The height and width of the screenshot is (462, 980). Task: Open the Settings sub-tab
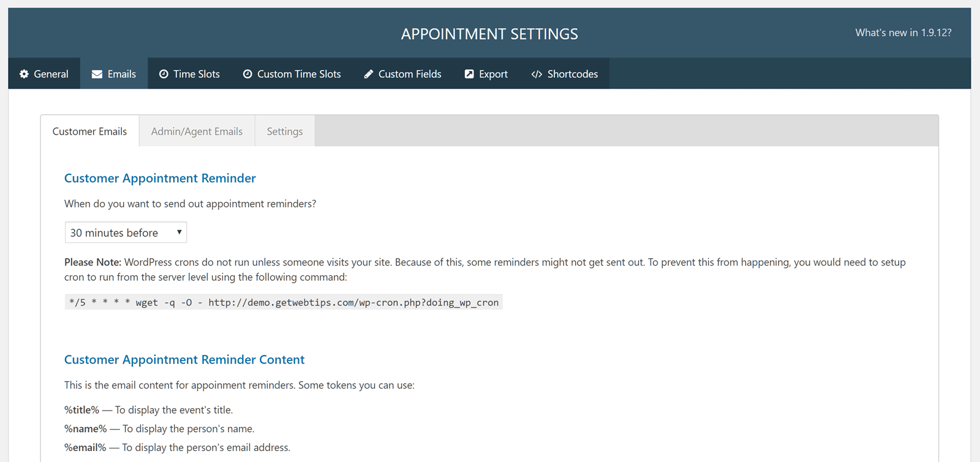(x=285, y=132)
